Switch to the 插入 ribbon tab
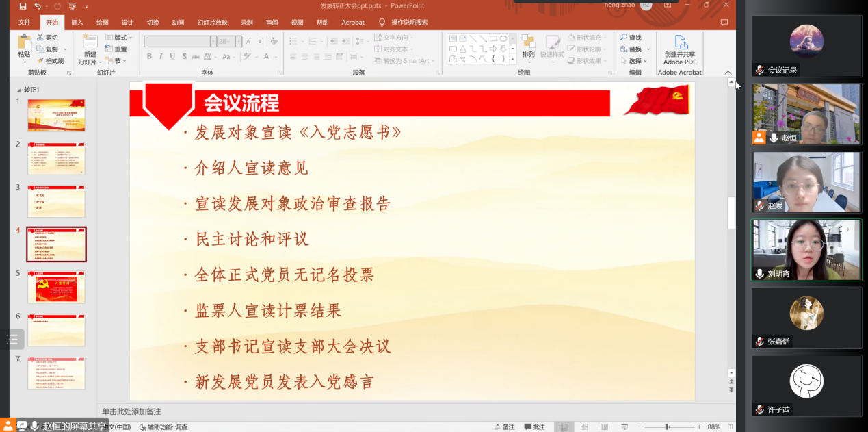 click(76, 22)
